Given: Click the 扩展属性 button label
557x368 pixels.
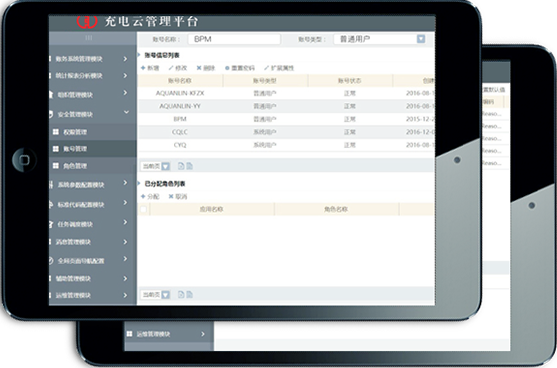Looking at the screenshot, I should tap(282, 68).
